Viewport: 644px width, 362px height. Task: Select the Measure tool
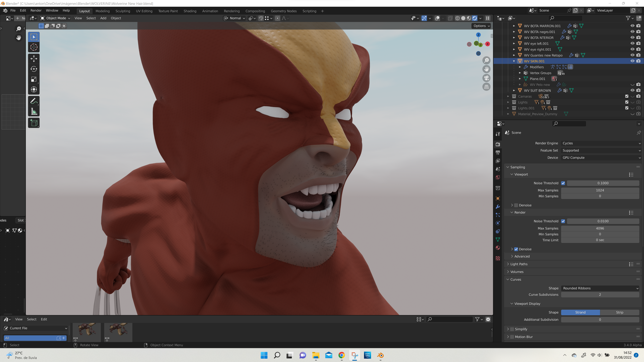click(34, 112)
